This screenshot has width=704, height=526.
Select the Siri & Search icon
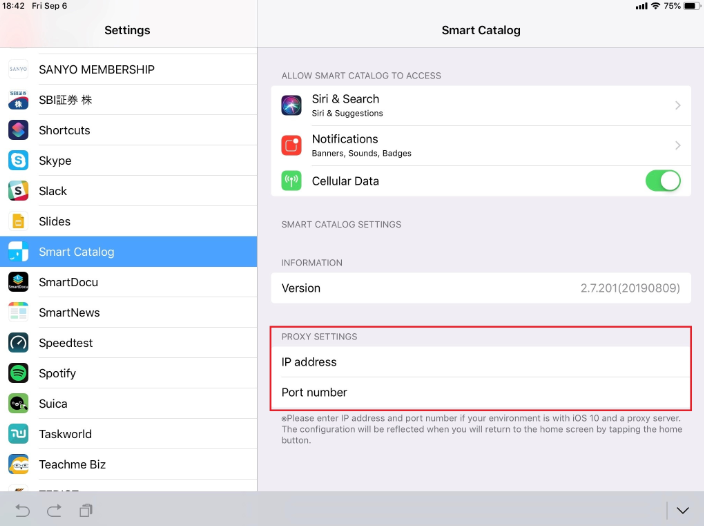tap(292, 105)
